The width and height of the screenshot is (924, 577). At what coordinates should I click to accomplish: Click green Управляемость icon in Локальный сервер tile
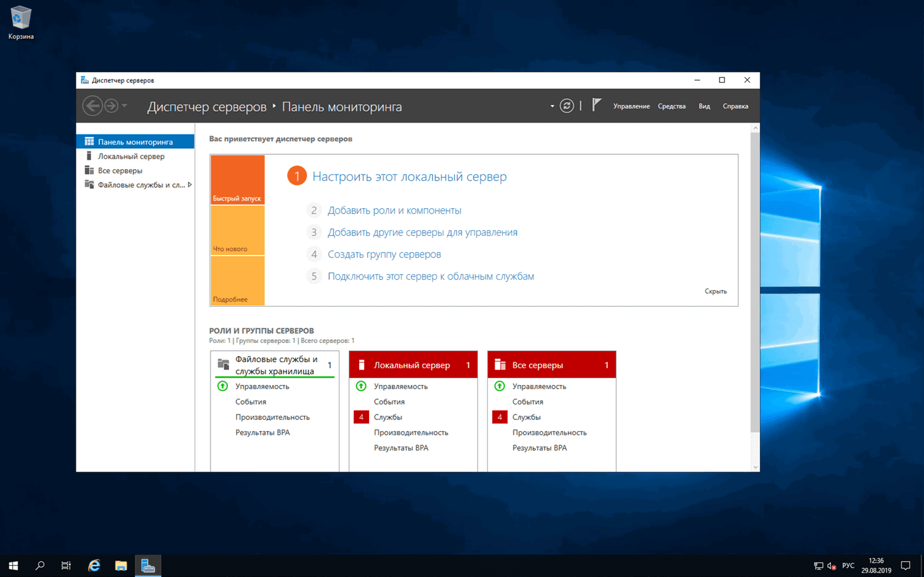click(x=362, y=386)
